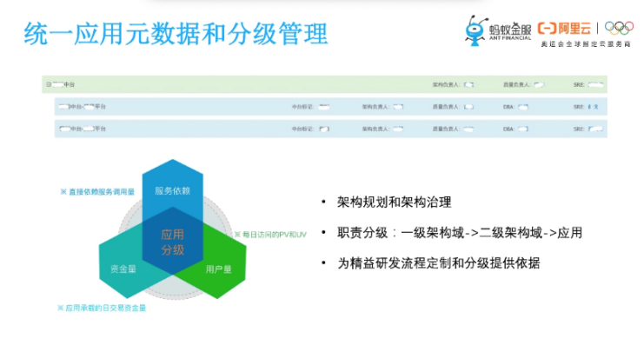Click SRE field in the second blue row
The width and height of the screenshot is (644, 345).
[x=588, y=129]
